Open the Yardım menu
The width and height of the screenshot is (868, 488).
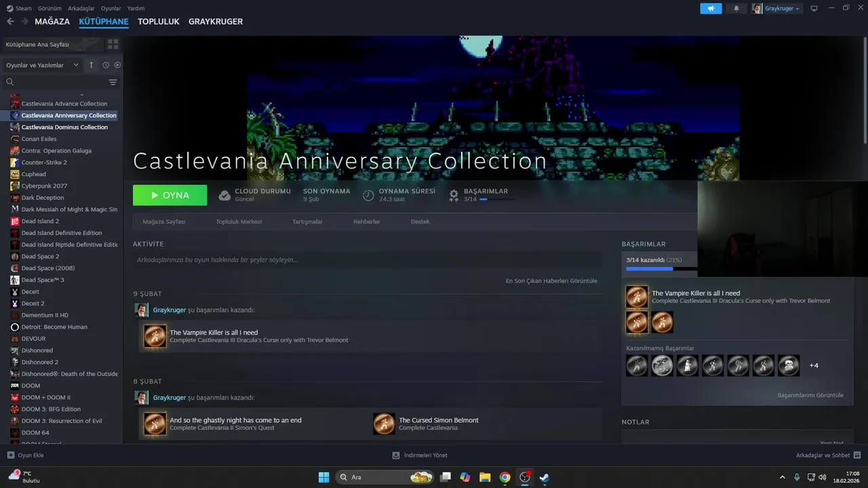[x=136, y=8]
